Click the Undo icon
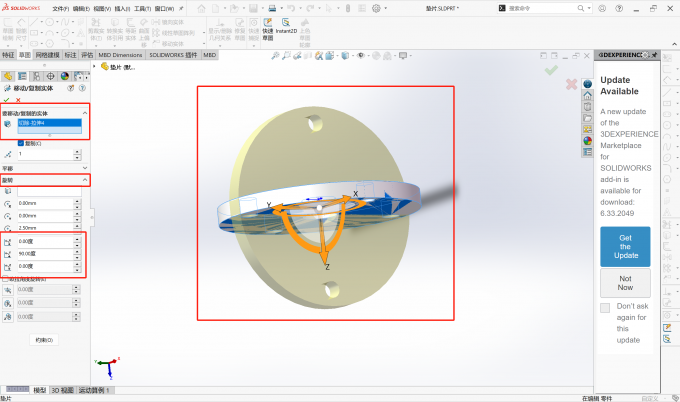 291,8
